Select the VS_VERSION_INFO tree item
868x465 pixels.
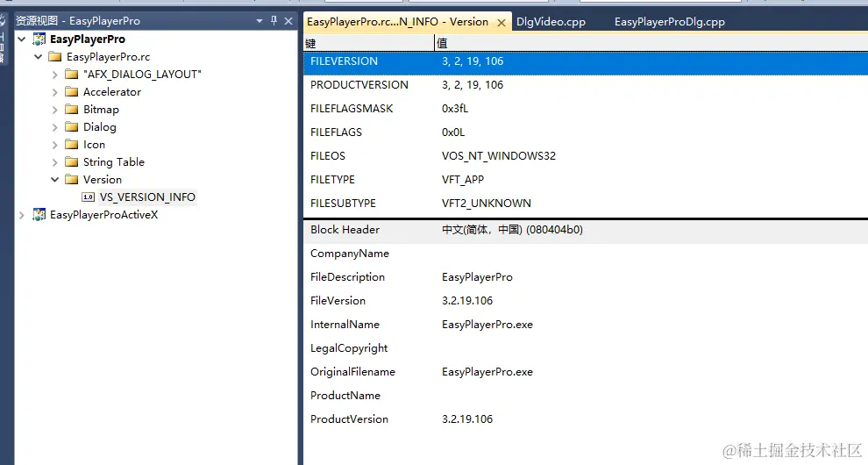[147, 197]
